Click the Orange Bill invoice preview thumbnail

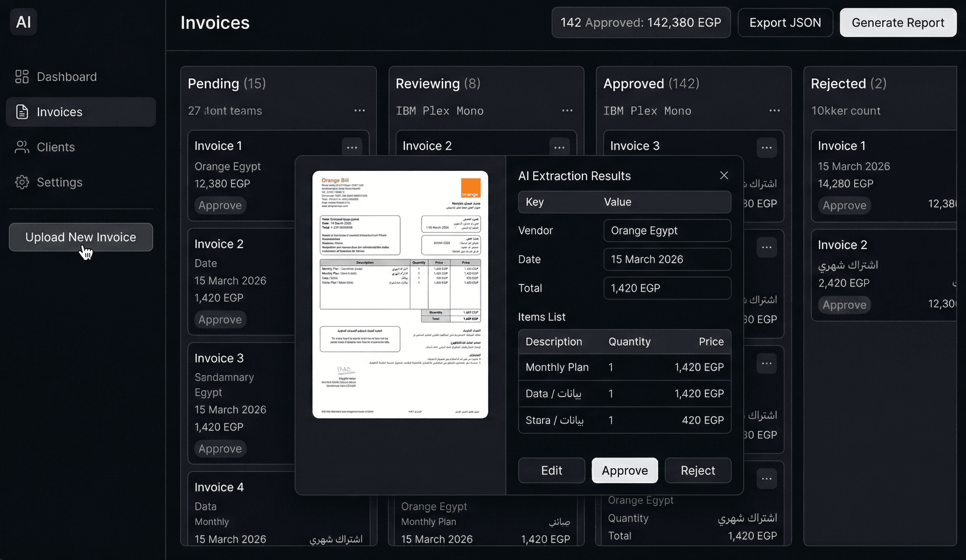pyautogui.click(x=400, y=294)
